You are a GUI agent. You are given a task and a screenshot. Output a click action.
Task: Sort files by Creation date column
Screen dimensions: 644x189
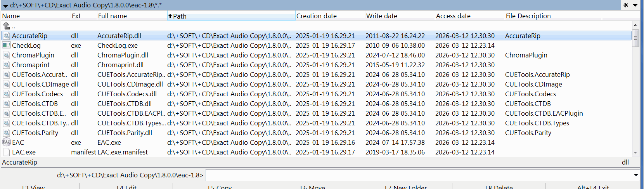point(330,16)
